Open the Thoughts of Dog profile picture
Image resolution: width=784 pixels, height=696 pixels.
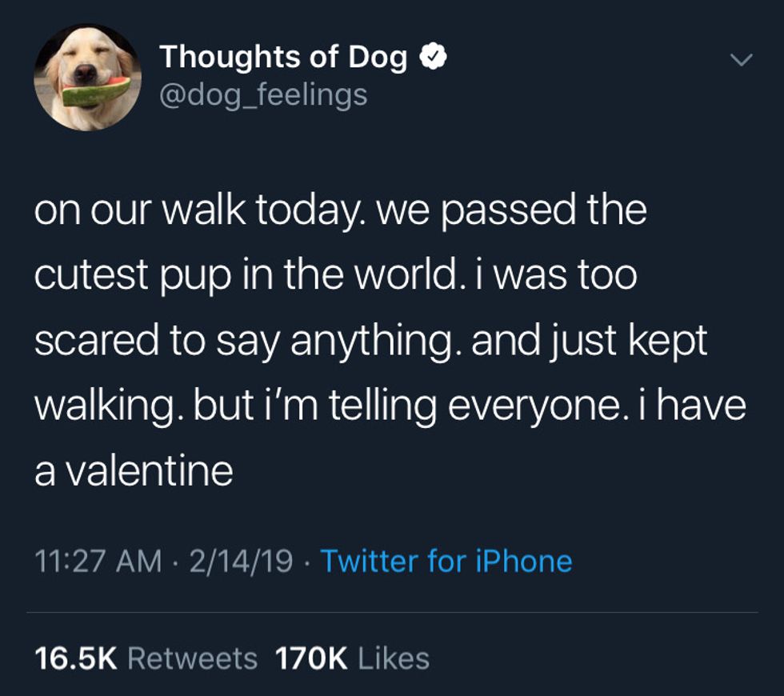tap(88, 77)
